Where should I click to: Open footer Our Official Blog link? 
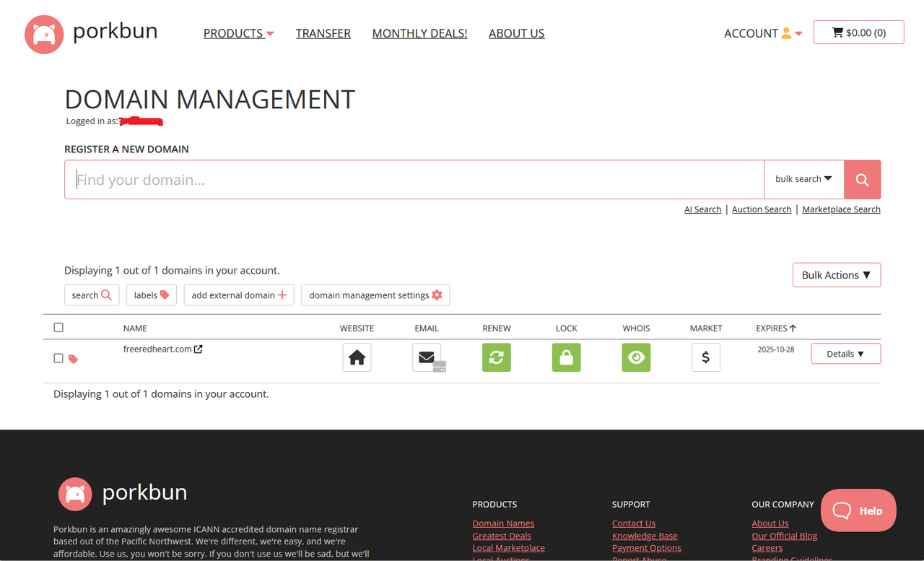point(784,536)
